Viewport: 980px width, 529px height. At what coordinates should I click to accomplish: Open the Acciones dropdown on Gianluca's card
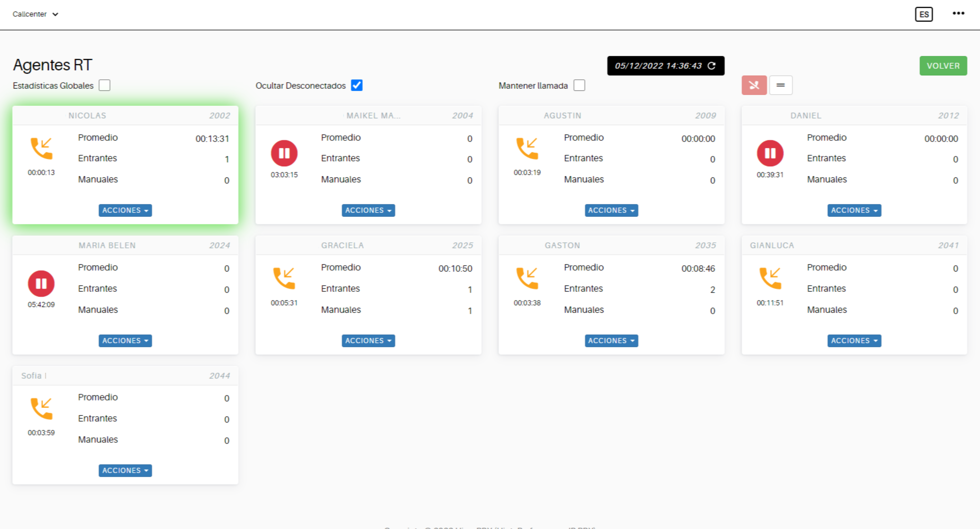point(854,341)
